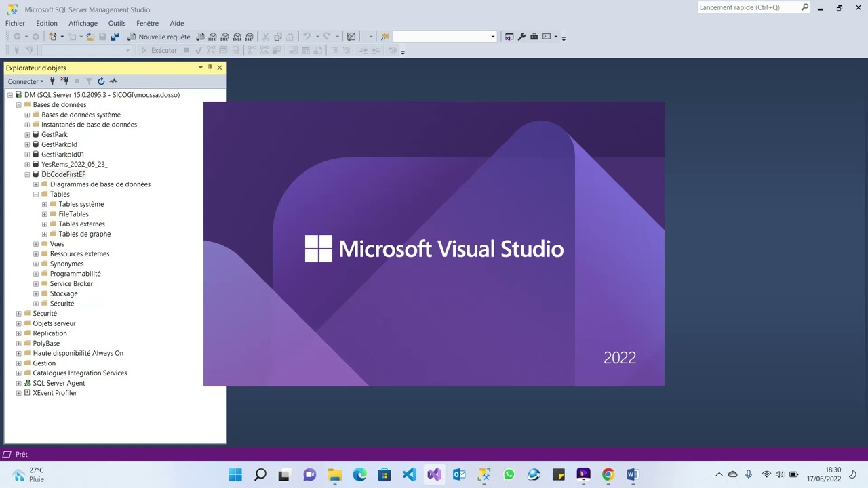Open a new MDX query

212,37
